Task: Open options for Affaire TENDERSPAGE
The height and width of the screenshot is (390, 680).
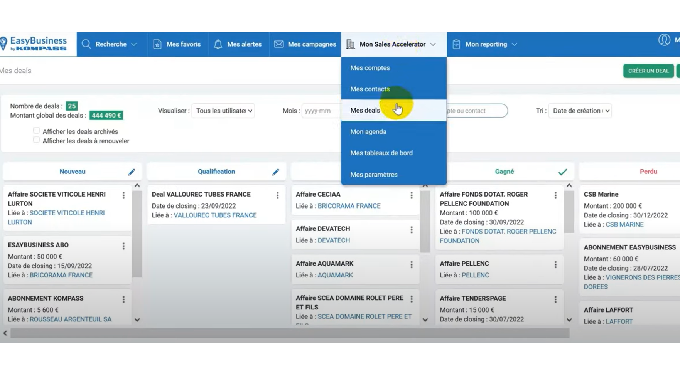Action: point(556,300)
